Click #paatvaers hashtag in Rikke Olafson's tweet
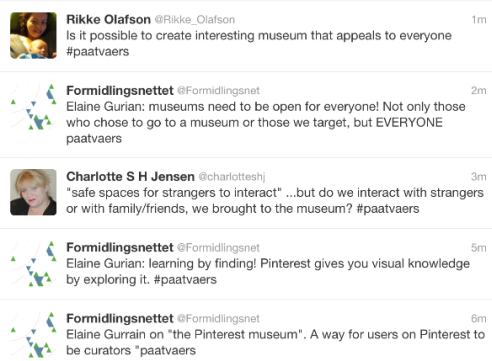 [x=98, y=52]
